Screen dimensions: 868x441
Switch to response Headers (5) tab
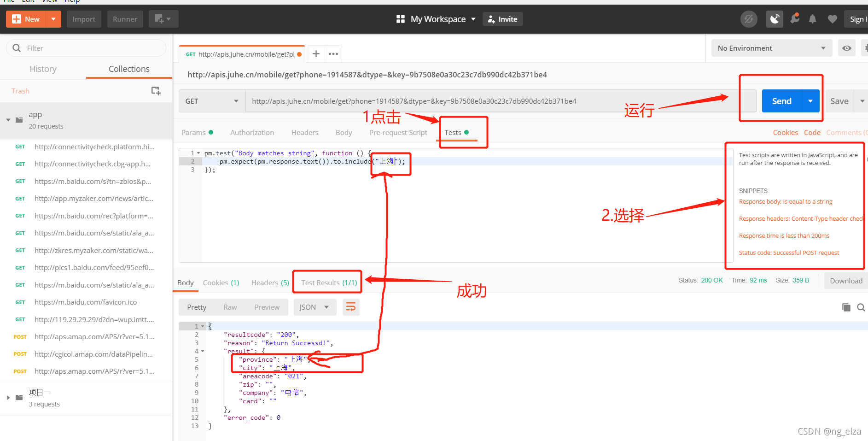pyautogui.click(x=270, y=282)
